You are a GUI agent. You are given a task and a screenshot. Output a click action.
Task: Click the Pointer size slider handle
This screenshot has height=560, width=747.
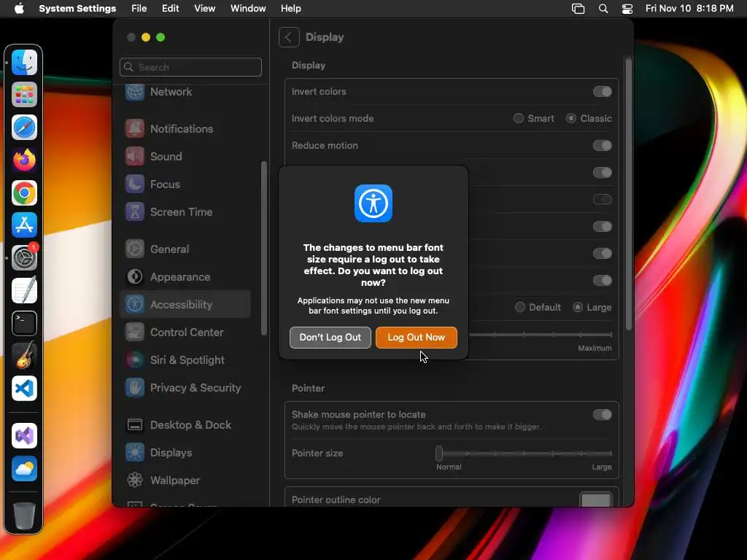pyautogui.click(x=438, y=454)
